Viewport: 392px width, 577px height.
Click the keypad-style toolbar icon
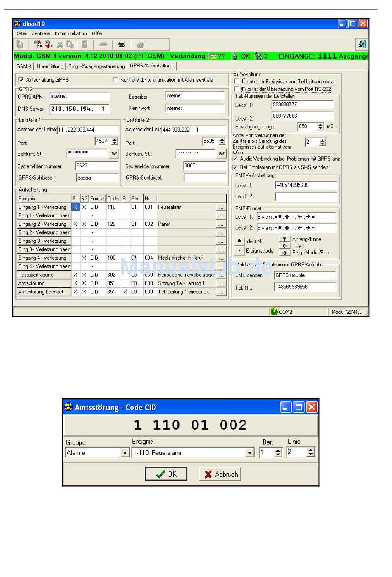84,45
